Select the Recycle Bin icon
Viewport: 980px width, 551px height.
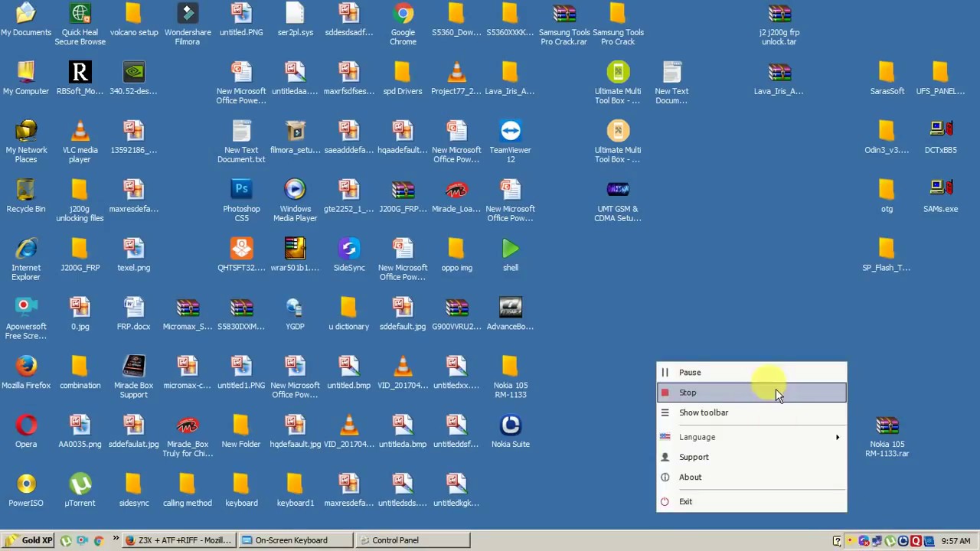tap(26, 197)
